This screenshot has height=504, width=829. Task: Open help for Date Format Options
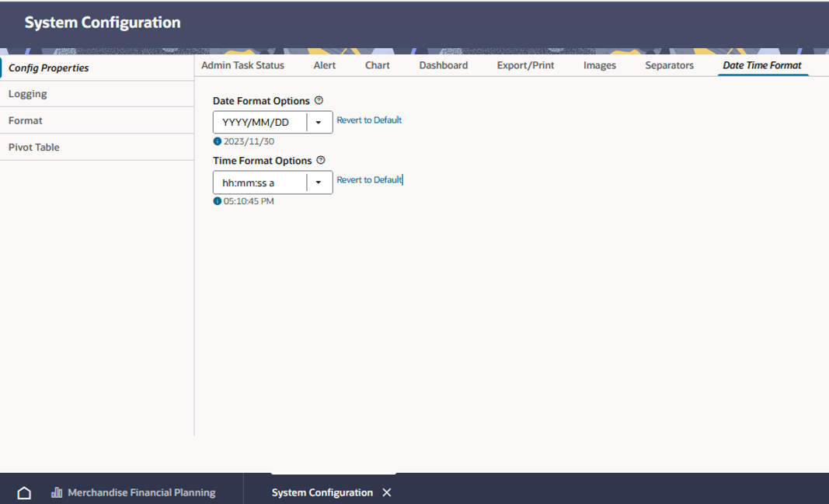point(319,100)
